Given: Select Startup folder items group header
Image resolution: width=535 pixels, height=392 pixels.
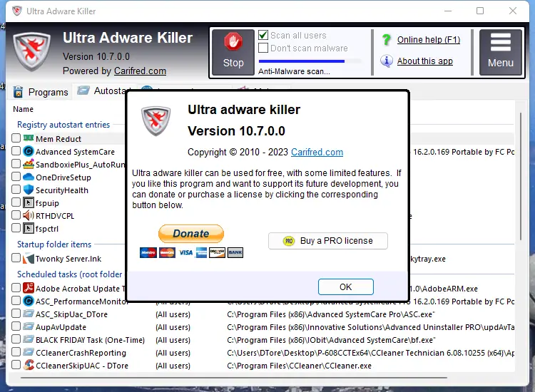Looking at the screenshot, I should (x=54, y=244).
